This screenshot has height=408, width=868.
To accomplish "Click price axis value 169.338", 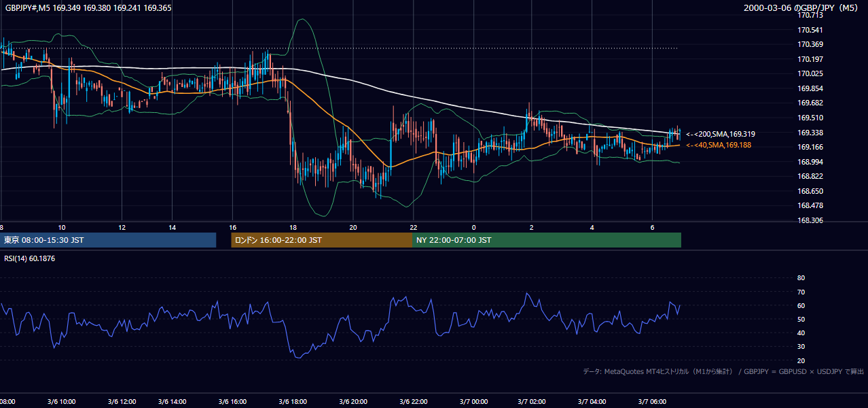I will (810, 133).
